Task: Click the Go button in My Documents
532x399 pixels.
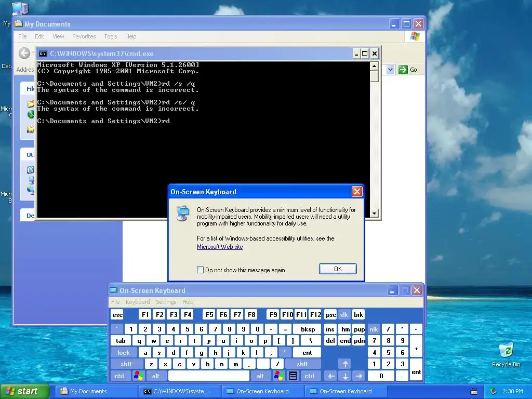Action: 408,70
